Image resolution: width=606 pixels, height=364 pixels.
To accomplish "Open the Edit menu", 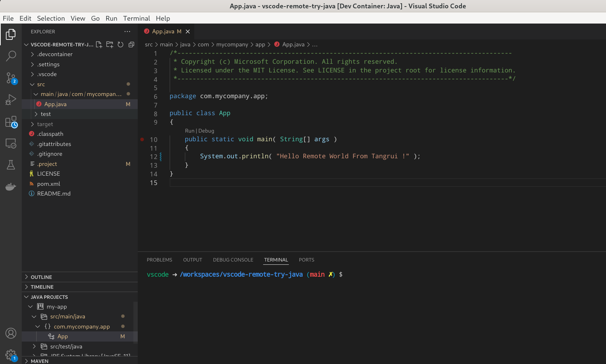I will pyautogui.click(x=25, y=18).
